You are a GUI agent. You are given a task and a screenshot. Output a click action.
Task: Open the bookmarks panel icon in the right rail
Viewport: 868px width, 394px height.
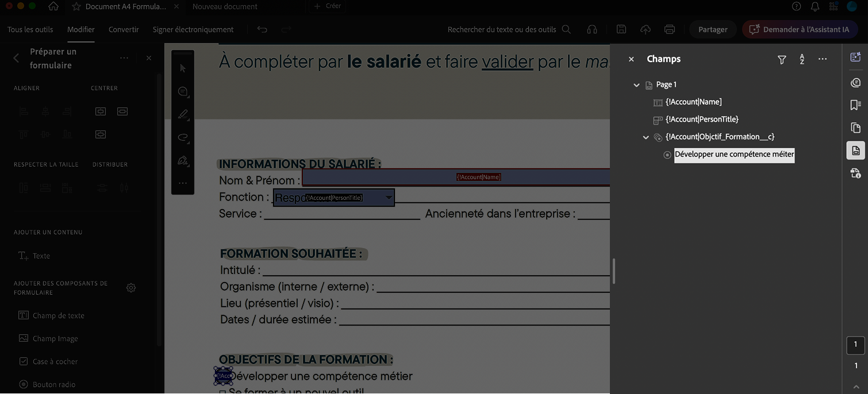tap(855, 105)
